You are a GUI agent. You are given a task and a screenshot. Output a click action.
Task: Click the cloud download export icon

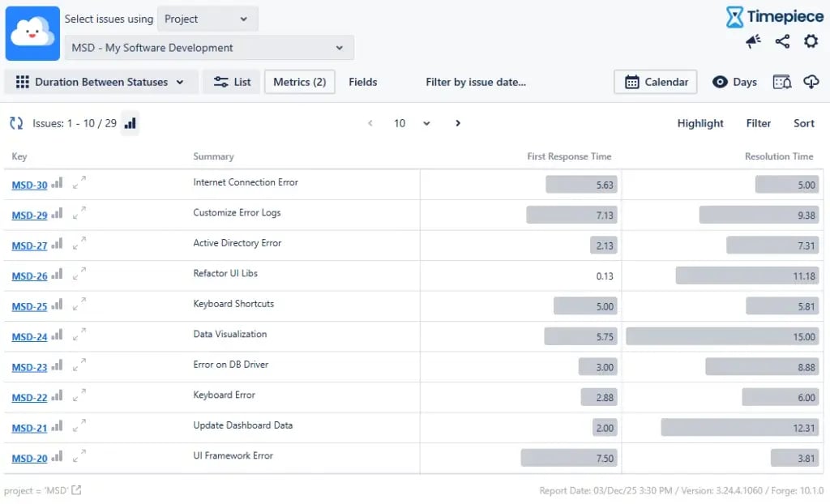pyautogui.click(x=811, y=82)
